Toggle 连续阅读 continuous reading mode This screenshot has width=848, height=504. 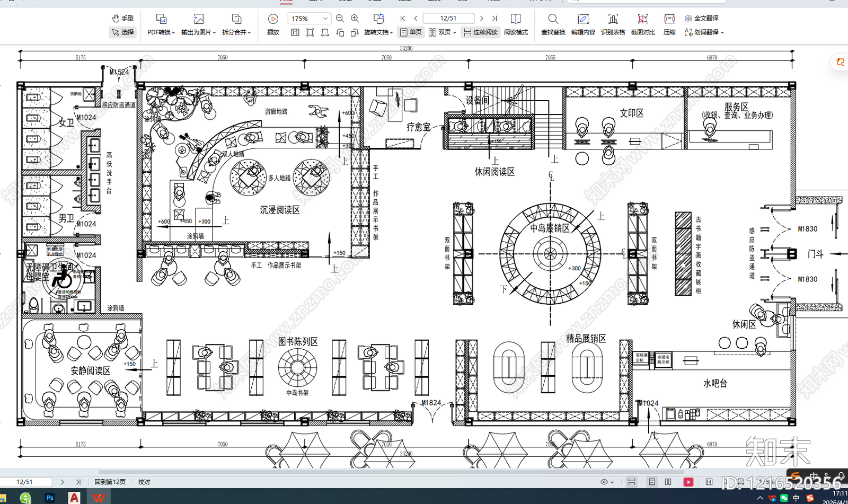(x=481, y=32)
